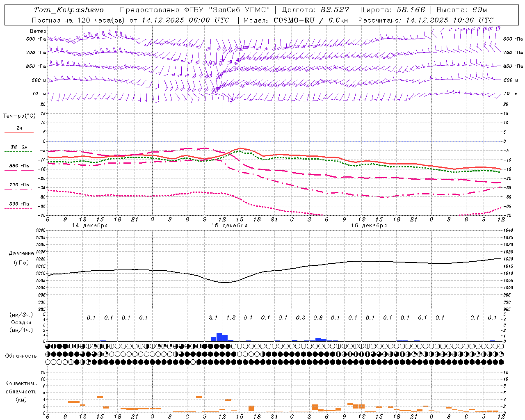Image resolution: width=525 pixels, height=420 pixels.
Task: Click the '15 декабря' date label
Action: (229, 226)
